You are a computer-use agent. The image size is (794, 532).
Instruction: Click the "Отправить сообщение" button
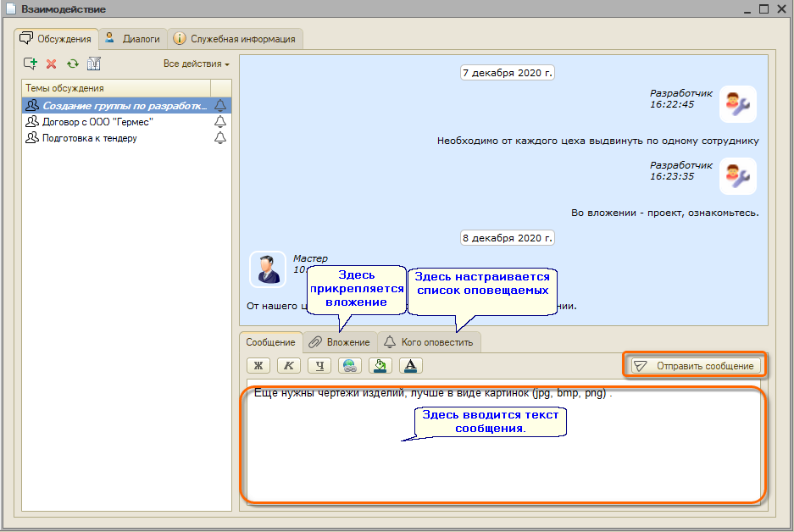[x=694, y=366]
